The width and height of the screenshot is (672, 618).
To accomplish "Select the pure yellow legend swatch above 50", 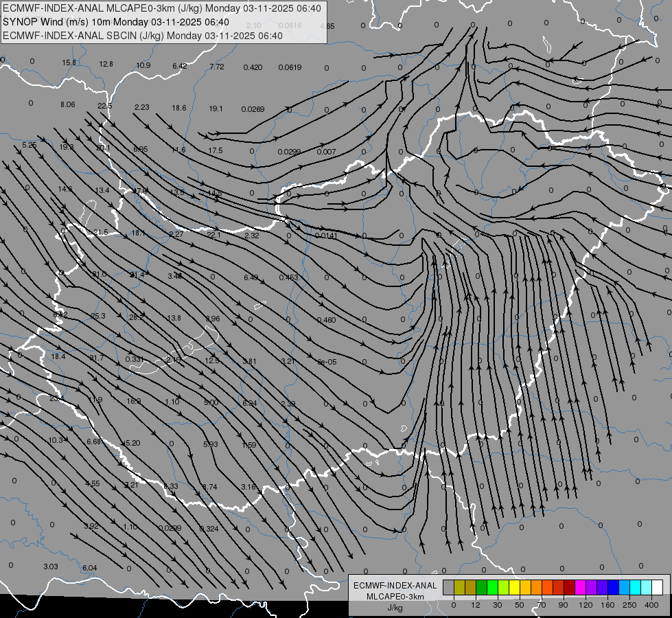I will pyautogui.click(x=515, y=587).
